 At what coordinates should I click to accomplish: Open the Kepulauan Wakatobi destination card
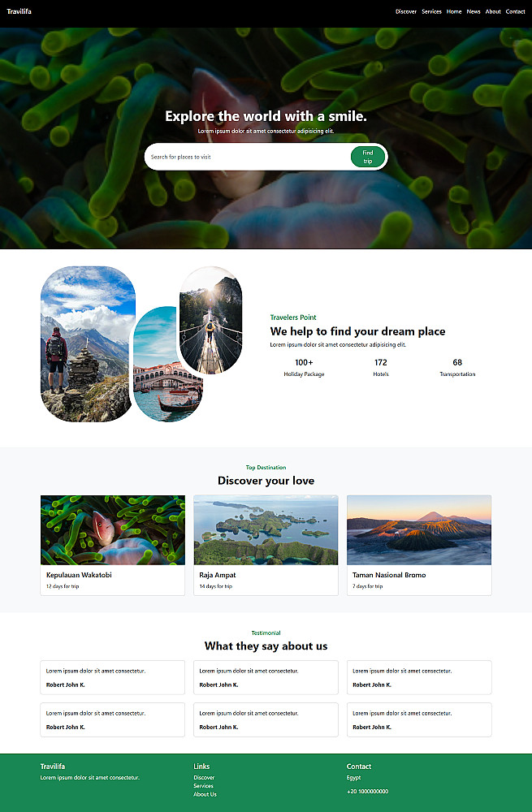[x=112, y=546]
